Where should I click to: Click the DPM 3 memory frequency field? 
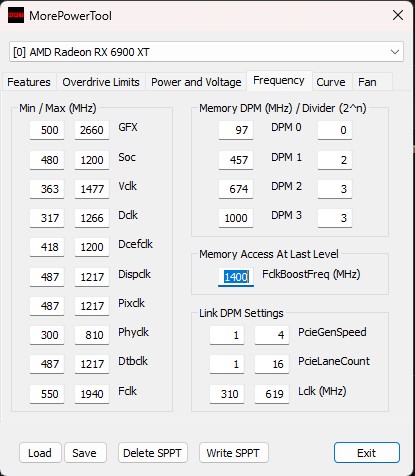pos(236,218)
